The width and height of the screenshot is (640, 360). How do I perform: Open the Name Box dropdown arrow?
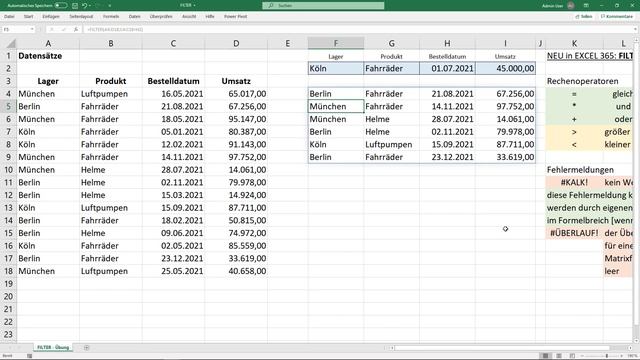pyautogui.click(x=32, y=29)
